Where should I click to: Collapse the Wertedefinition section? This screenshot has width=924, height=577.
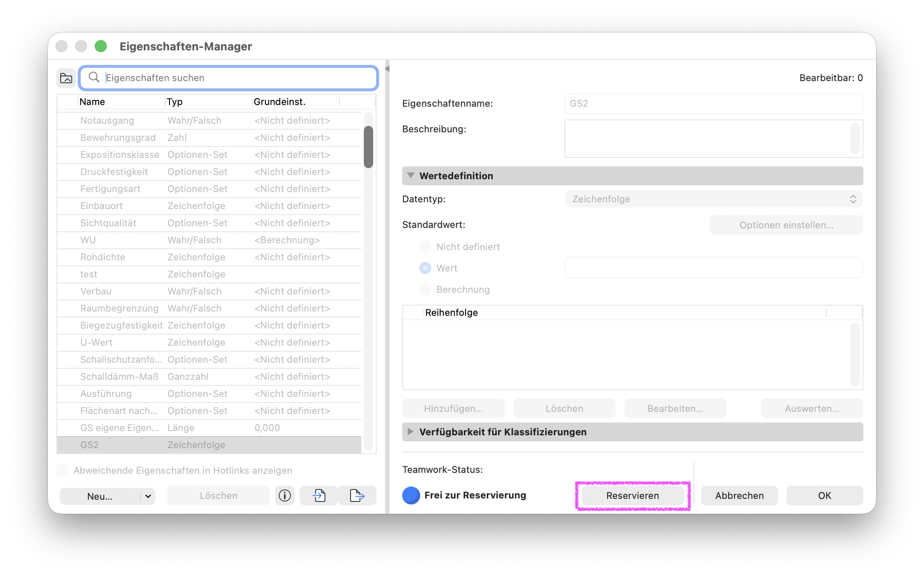(411, 175)
